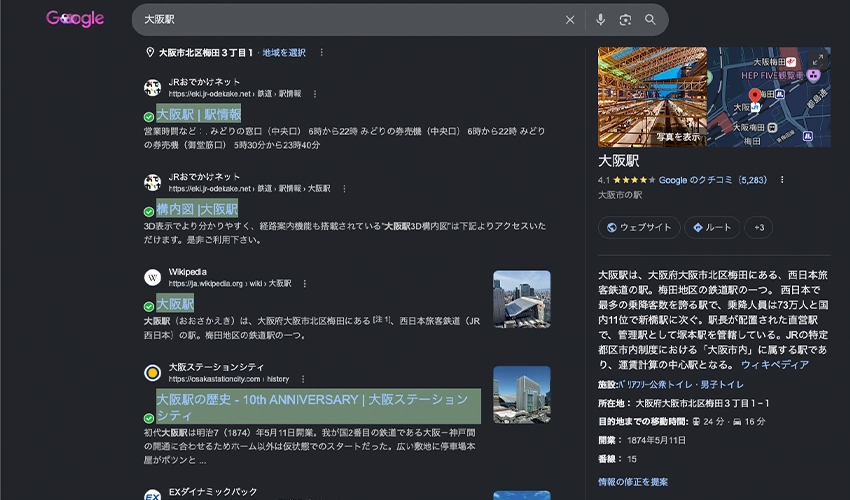Image resolution: width=850 pixels, height=500 pixels.
Task: Open the Wikipedia 大阪駅 result title
Action: [x=175, y=304]
